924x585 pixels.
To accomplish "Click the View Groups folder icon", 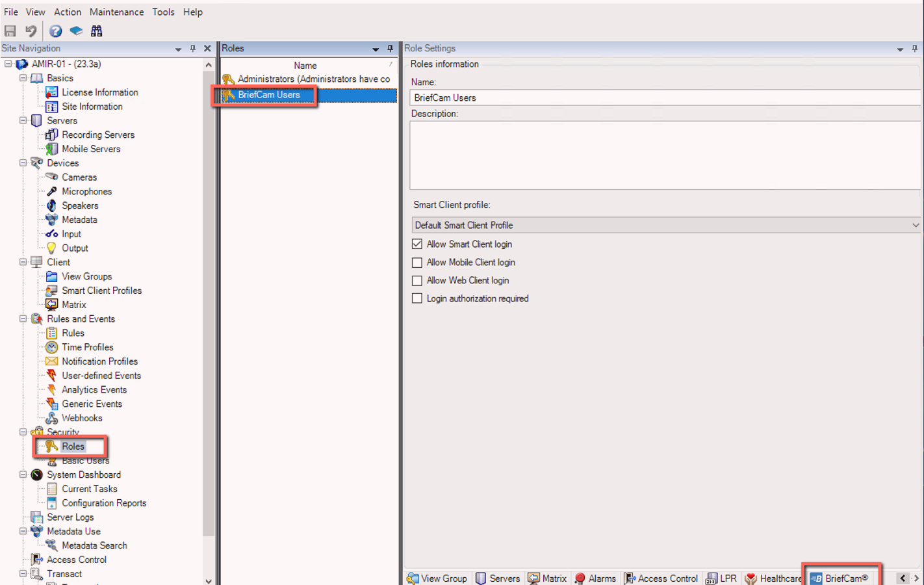I will click(x=51, y=276).
